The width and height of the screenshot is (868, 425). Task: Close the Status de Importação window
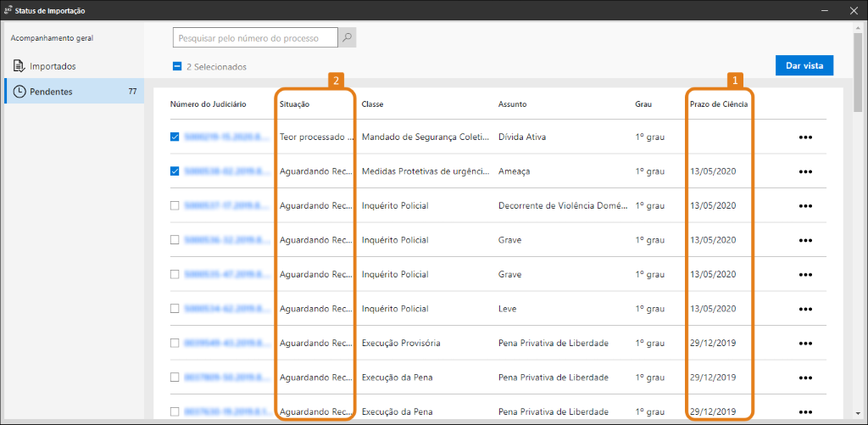[853, 10]
